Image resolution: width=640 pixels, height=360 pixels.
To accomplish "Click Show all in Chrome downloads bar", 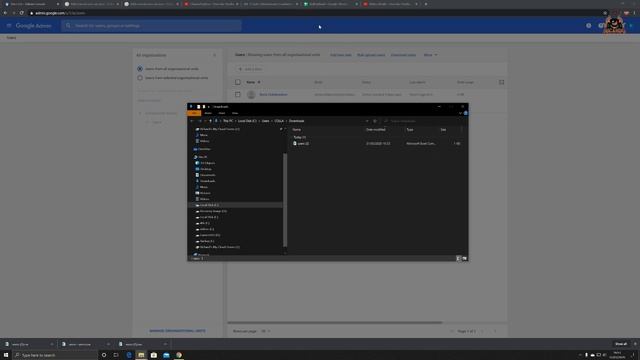I will (x=621, y=344).
